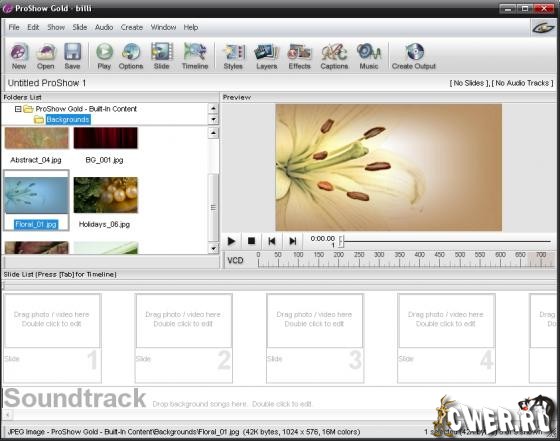
Task: Click folder tree scroll up arrow
Action: (x=213, y=108)
